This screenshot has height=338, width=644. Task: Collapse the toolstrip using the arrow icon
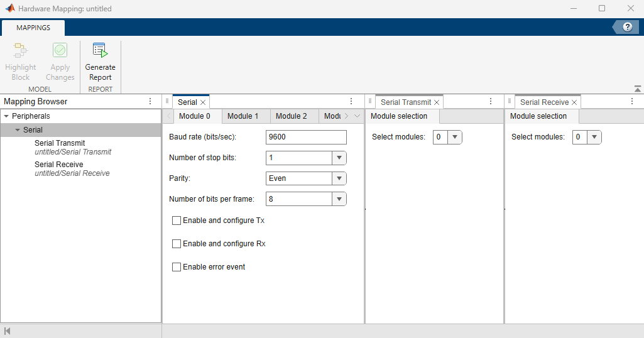(638, 89)
